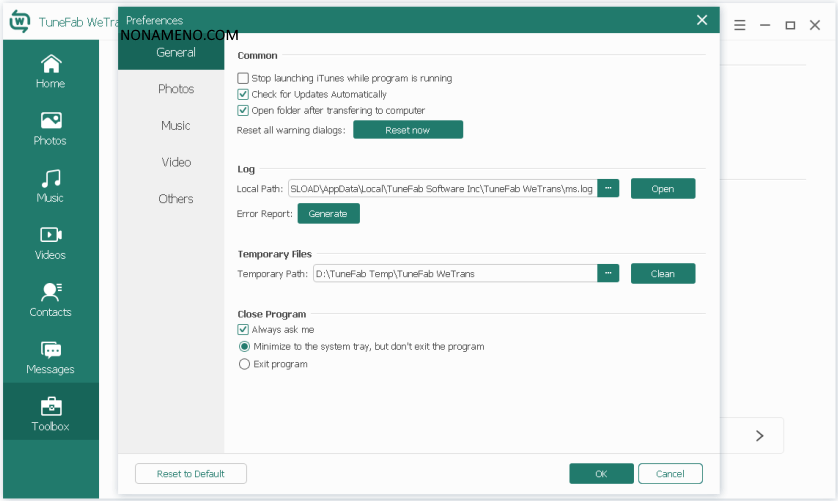838x501 pixels.
Task: Click the Temporary Path text field
Action: click(x=454, y=273)
